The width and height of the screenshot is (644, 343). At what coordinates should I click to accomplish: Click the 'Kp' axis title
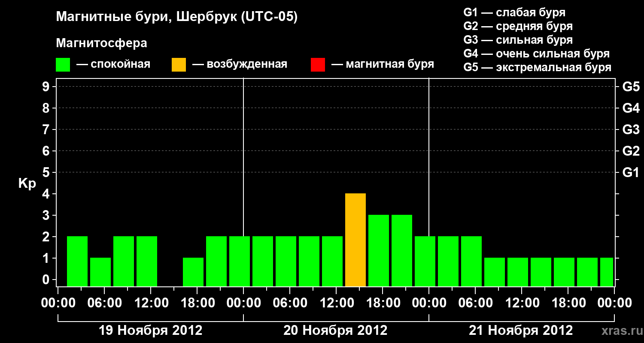[x=27, y=184]
